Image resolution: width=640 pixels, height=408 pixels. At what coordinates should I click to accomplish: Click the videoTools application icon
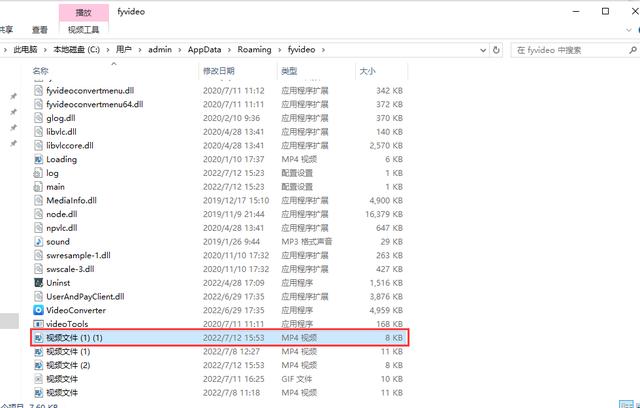[38, 324]
